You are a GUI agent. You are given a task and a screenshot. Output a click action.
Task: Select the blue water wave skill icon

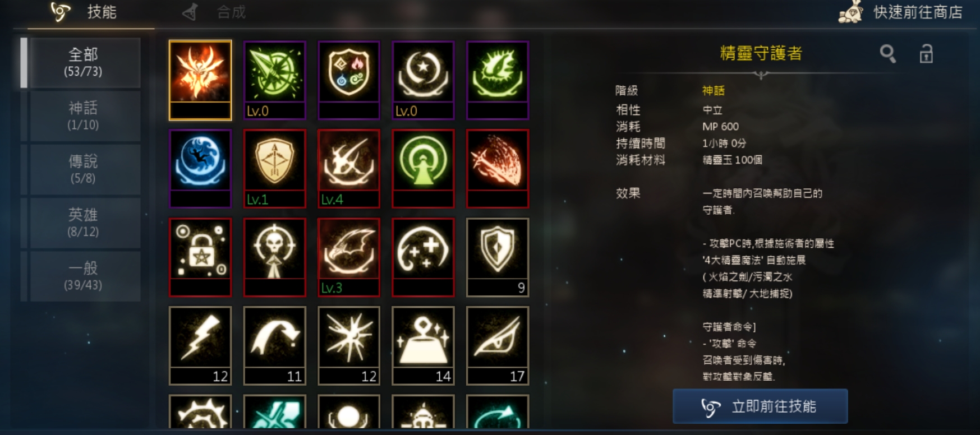tap(200, 168)
